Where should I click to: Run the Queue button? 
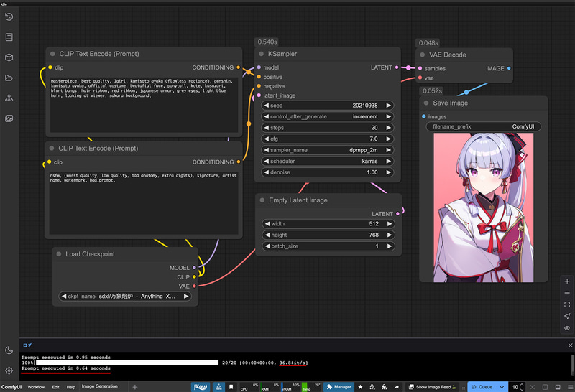482,387
